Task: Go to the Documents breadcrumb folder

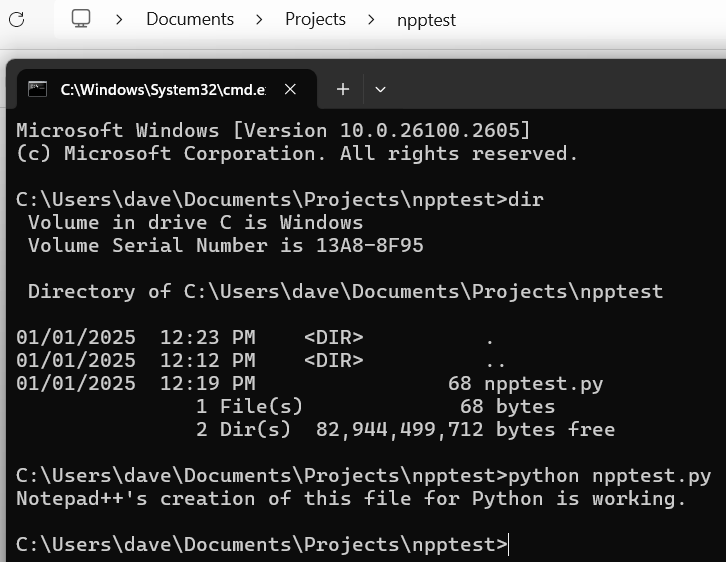Action: tap(189, 19)
